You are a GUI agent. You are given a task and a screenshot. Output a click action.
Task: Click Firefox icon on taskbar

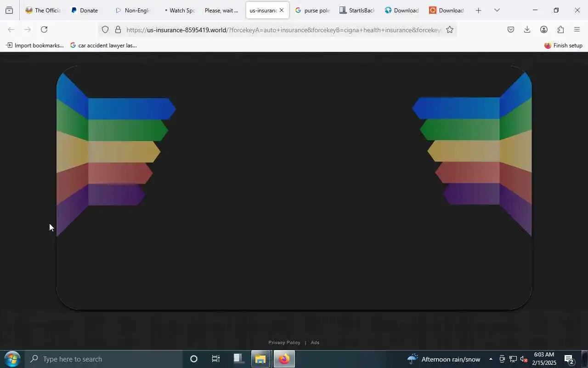click(x=284, y=359)
